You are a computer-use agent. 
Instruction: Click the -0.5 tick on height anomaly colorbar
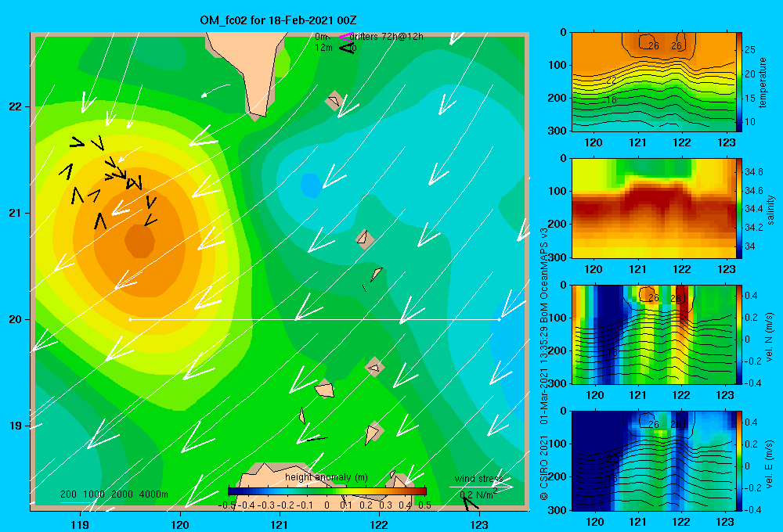point(226,505)
